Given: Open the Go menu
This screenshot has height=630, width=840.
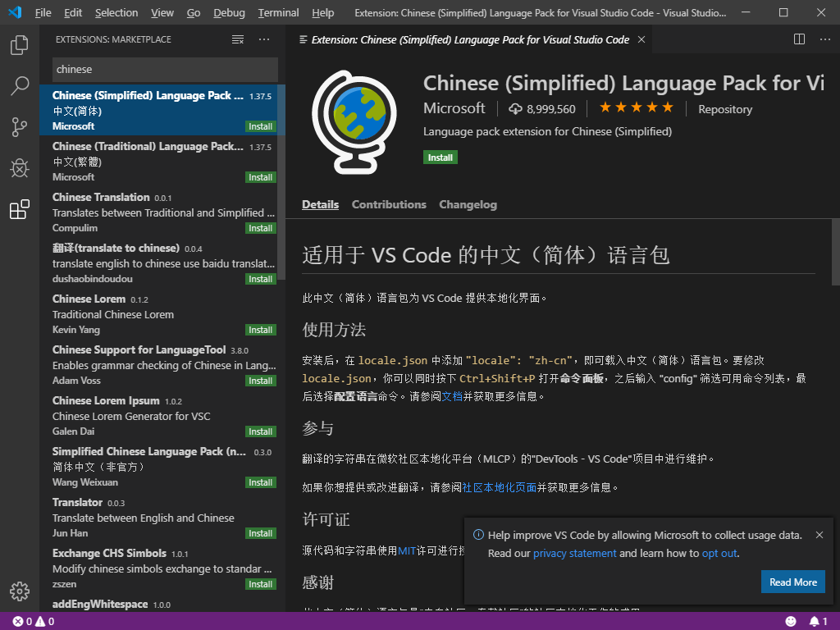Looking at the screenshot, I should (194, 13).
